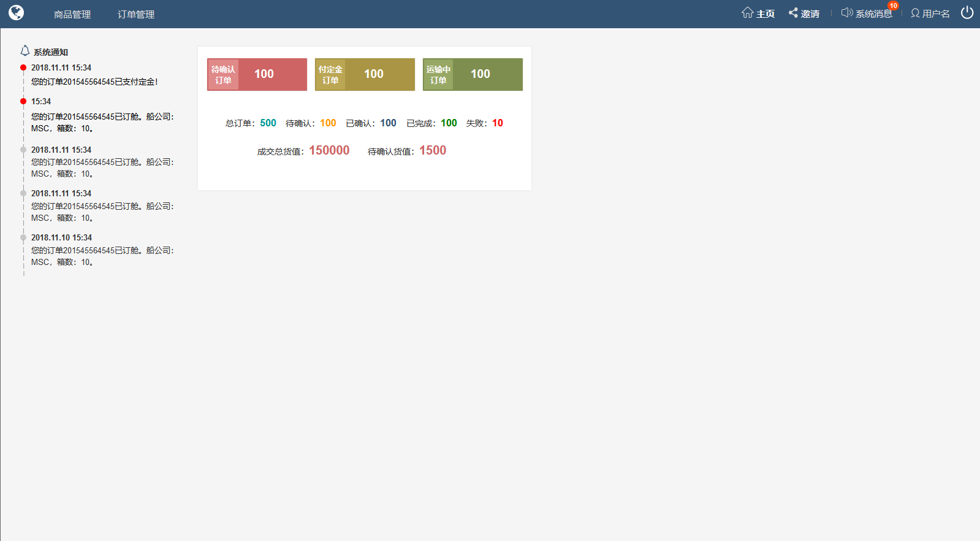Open the 邀请 link

(x=810, y=14)
